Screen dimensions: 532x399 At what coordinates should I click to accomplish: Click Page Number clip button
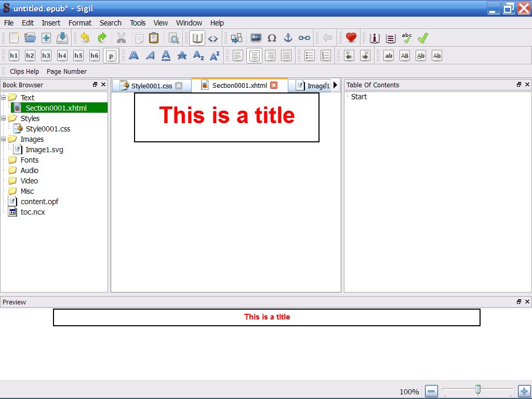coord(66,72)
